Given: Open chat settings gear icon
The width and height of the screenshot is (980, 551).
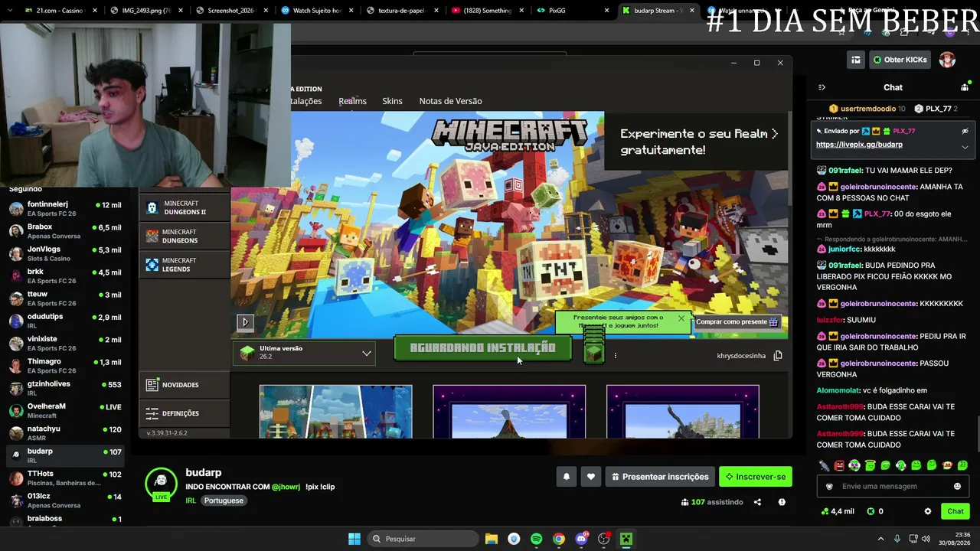Looking at the screenshot, I should [928, 511].
